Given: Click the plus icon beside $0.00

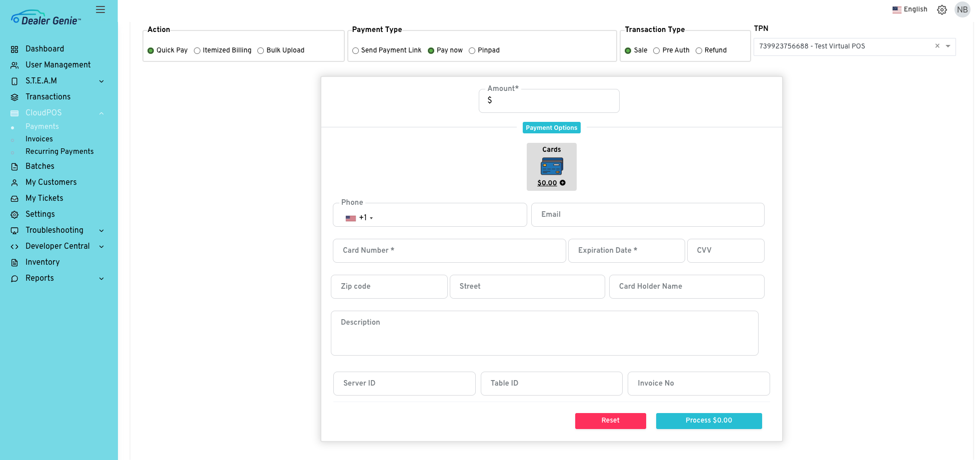Looking at the screenshot, I should click(x=563, y=183).
